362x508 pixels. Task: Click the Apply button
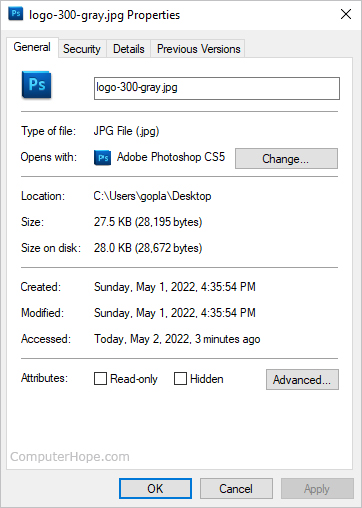tap(317, 489)
